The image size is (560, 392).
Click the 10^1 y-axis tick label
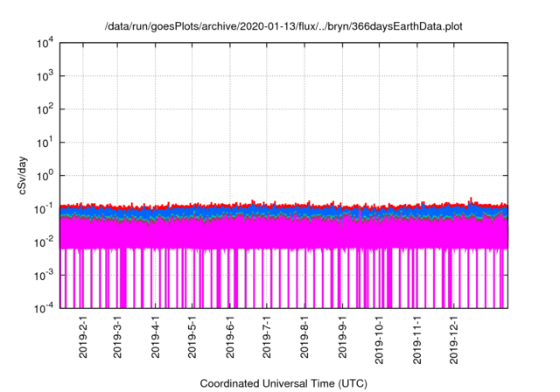point(45,143)
